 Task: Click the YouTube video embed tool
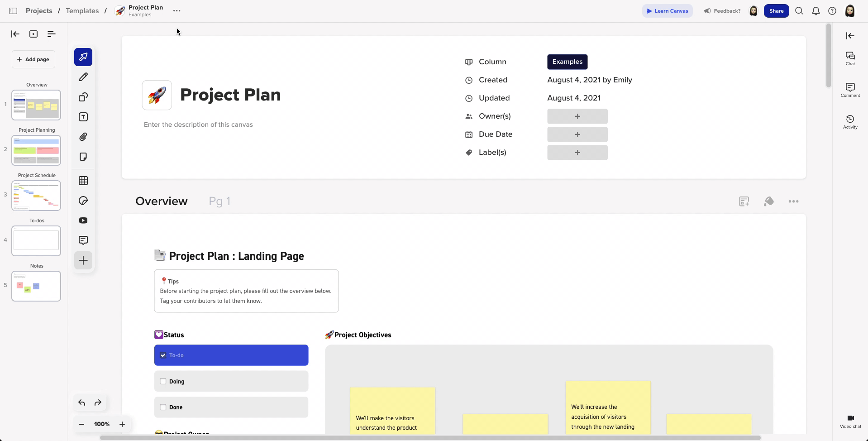83,220
